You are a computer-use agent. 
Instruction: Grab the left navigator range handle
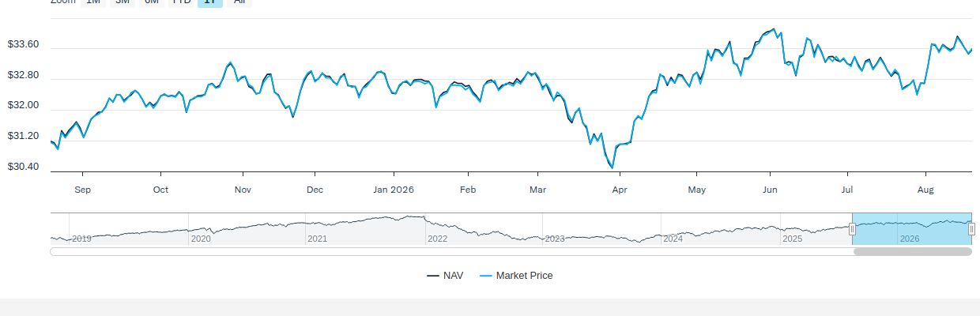852,229
